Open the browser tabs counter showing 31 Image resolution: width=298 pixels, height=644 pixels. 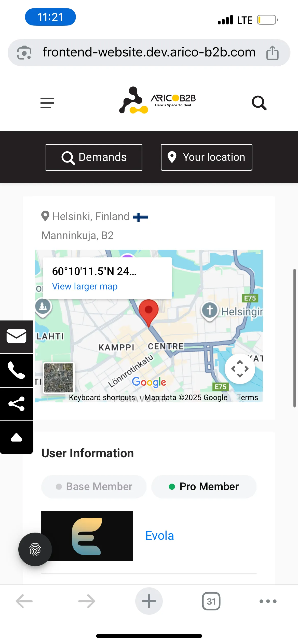point(211,601)
